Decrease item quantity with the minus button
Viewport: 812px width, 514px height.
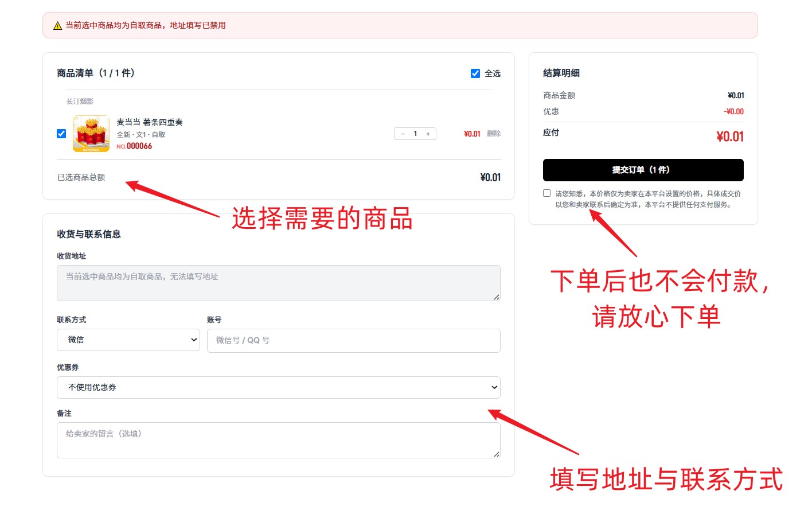(403, 134)
